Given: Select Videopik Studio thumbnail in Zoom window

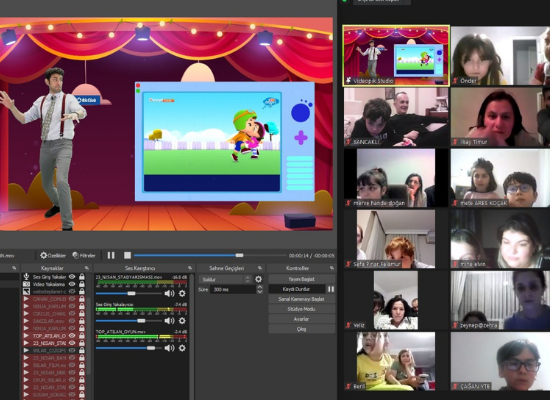Looking at the screenshot, I should [396, 55].
